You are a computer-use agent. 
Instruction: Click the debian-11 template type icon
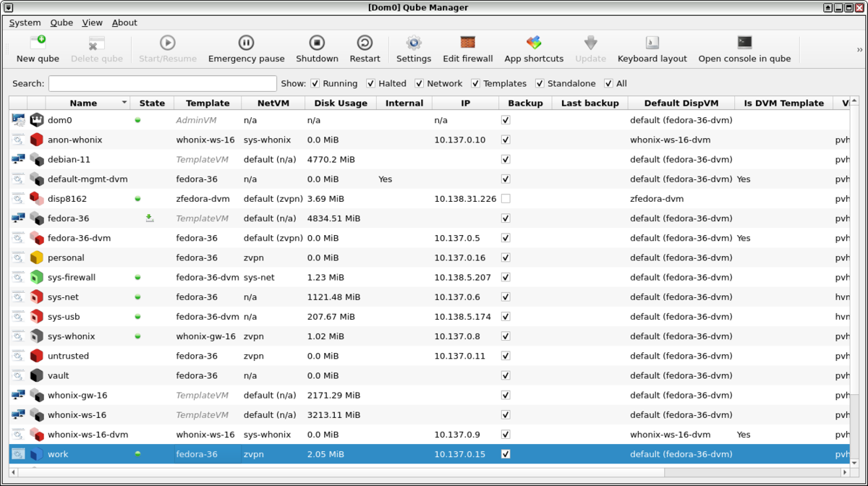click(18, 159)
